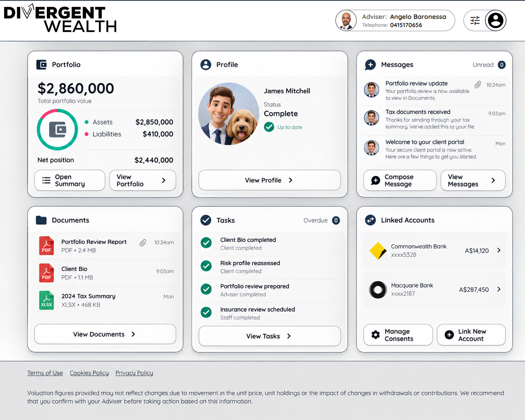Click paperclip icon beside Portfolio Review Report document
This screenshot has width=525, height=420.
[143, 243]
